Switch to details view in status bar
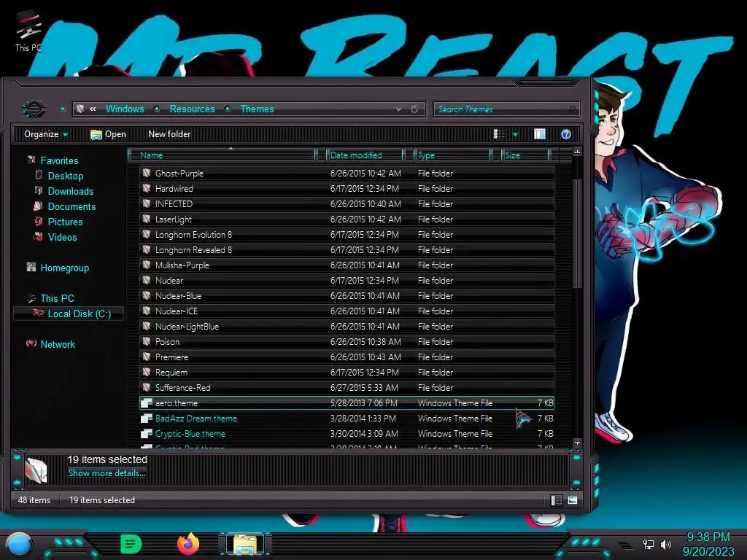Screen dimensions: 747x560 [x=555, y=500]
